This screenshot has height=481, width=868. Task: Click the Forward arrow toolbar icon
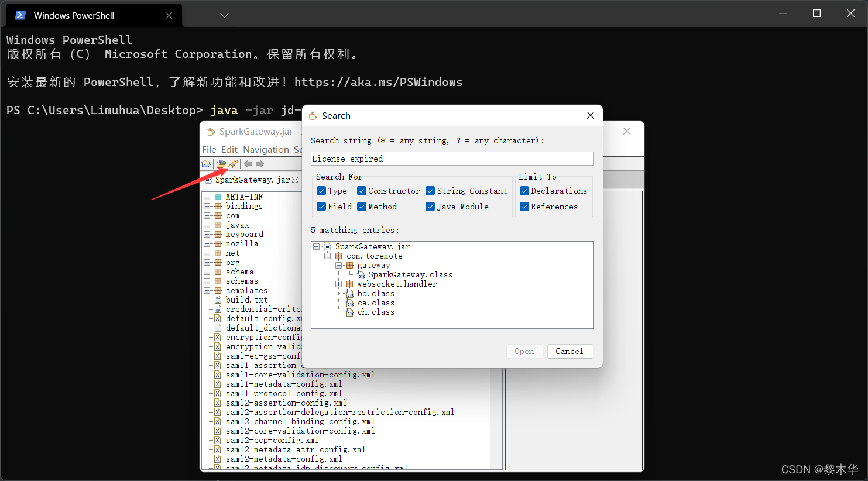click(260, 164)
